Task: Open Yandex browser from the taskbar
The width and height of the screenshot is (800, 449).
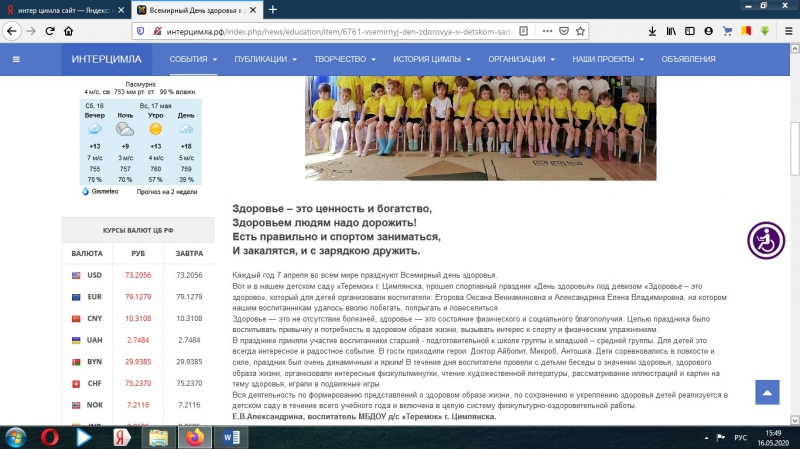Action: click(x=121, y=437)
